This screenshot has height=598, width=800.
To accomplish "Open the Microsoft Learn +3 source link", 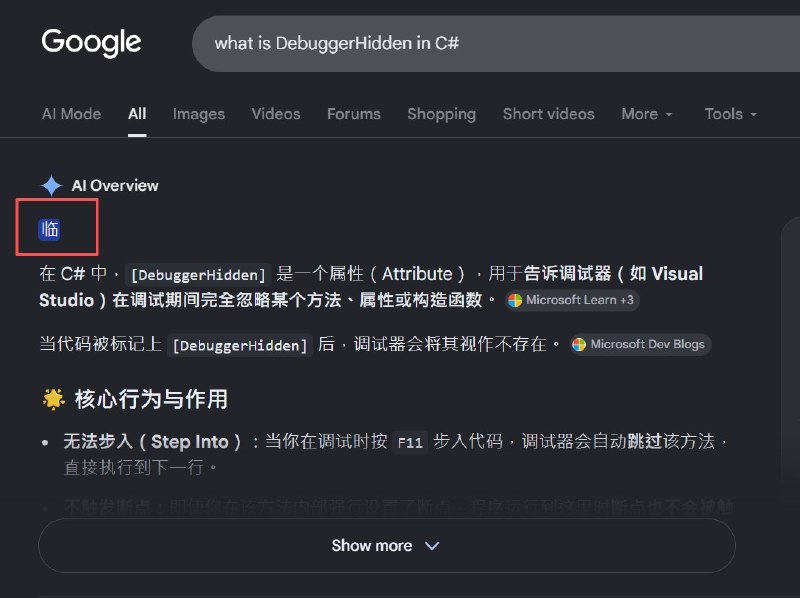I will point(572,300).
